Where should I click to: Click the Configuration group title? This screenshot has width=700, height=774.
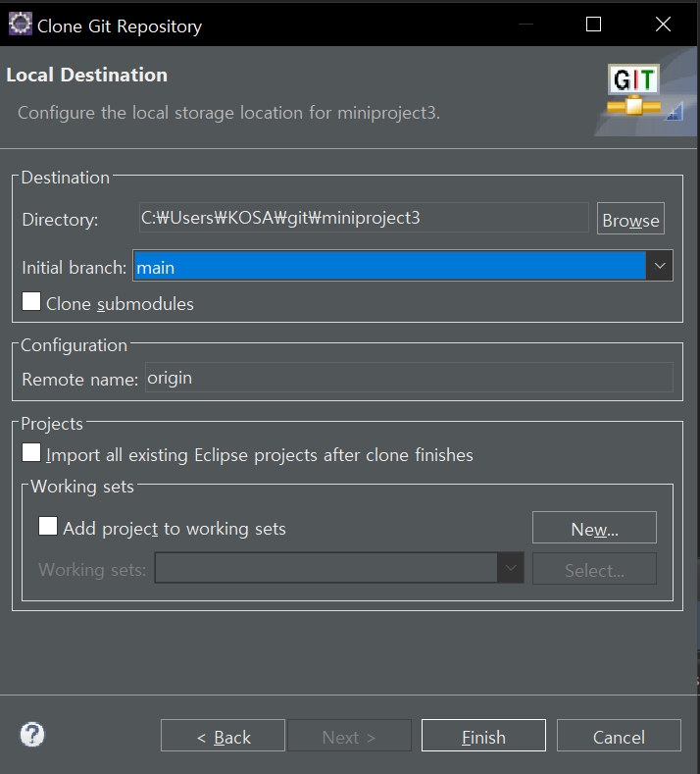click(74, 345)
